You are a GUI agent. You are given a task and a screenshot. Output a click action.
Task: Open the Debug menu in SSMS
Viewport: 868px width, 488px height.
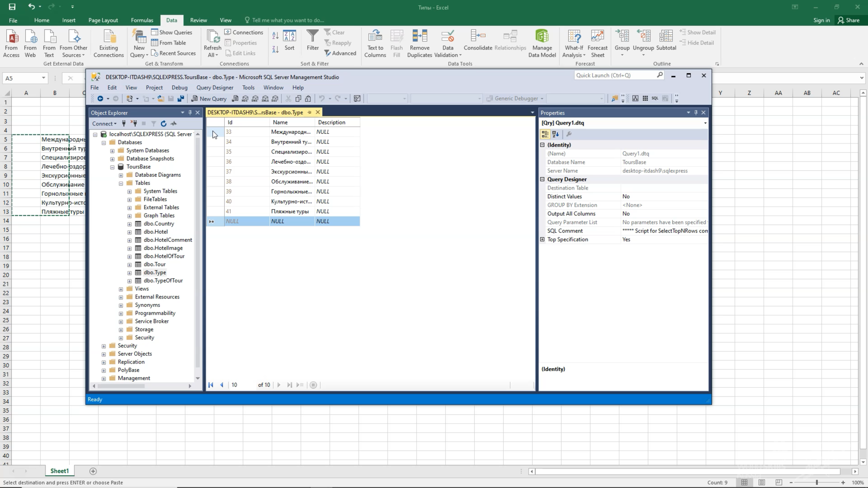(x=179, y=88)
